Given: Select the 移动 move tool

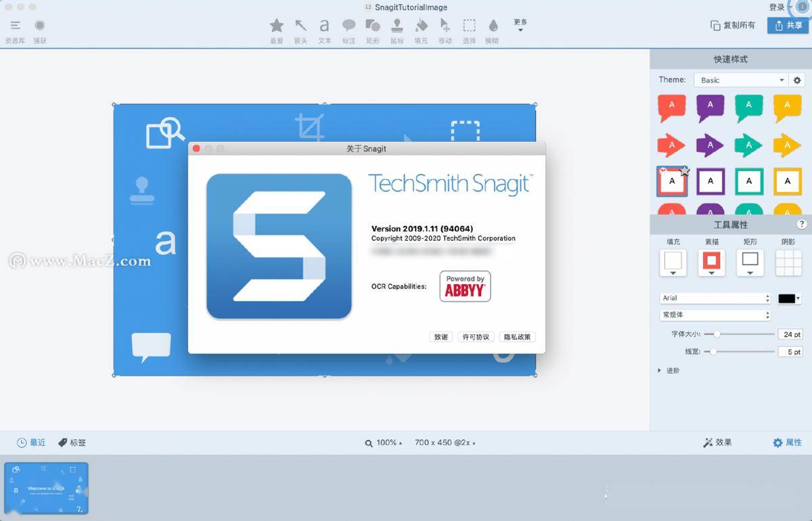Looking at the screenshot, I should (445, 31).
